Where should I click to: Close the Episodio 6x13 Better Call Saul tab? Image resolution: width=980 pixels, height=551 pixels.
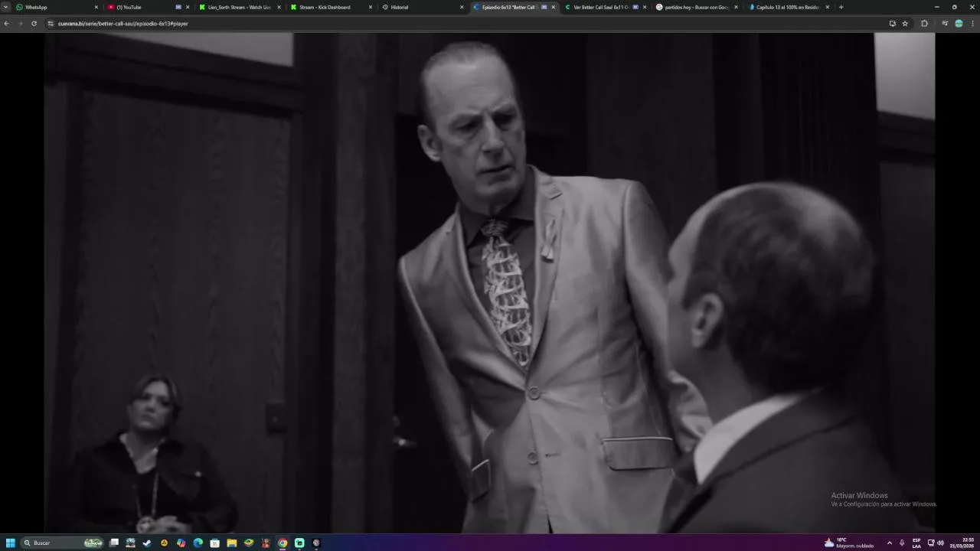click(x=554, y=7)
